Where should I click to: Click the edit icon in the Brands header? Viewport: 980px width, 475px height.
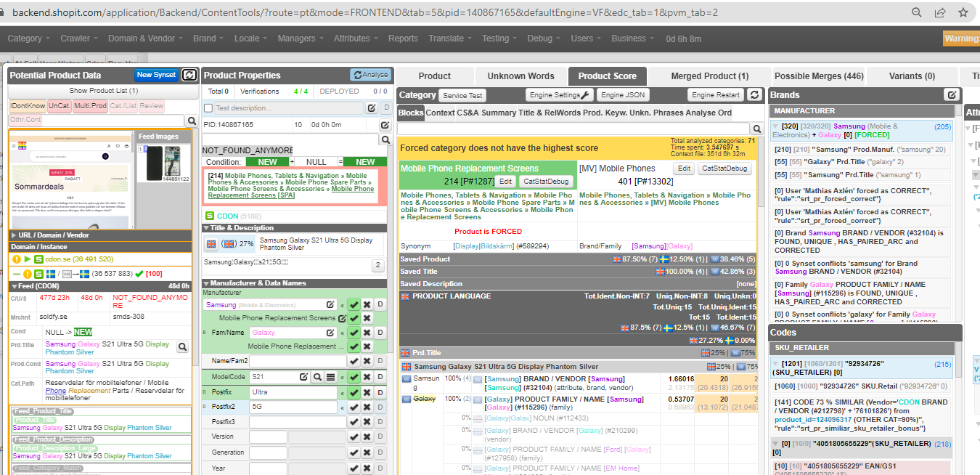coord(951,95)
